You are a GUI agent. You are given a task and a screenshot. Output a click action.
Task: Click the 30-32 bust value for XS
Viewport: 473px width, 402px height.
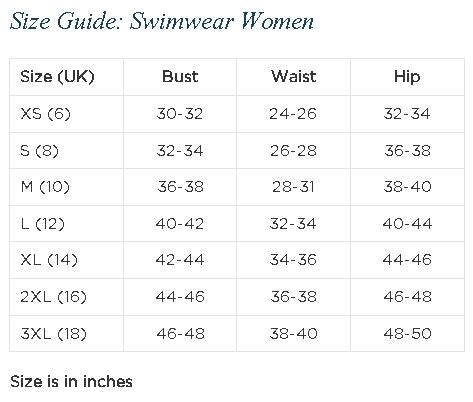[180, 114]
